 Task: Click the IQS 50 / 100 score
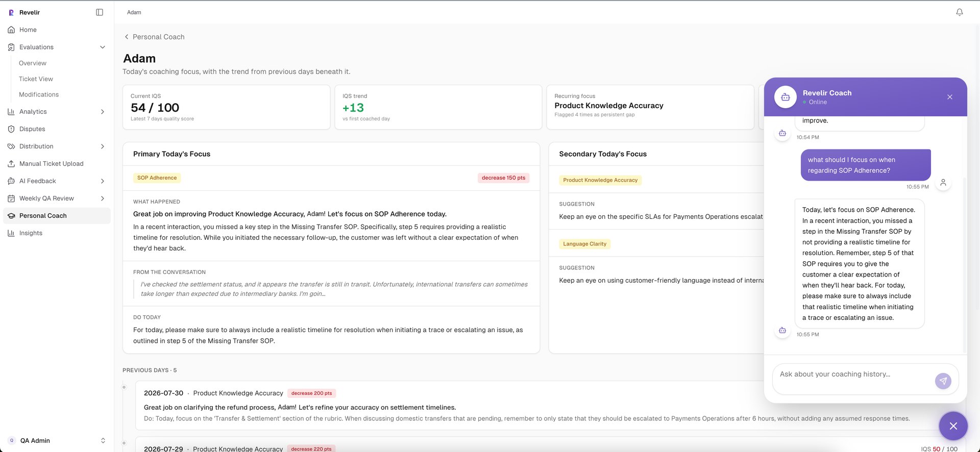click(x=939, y=449)
